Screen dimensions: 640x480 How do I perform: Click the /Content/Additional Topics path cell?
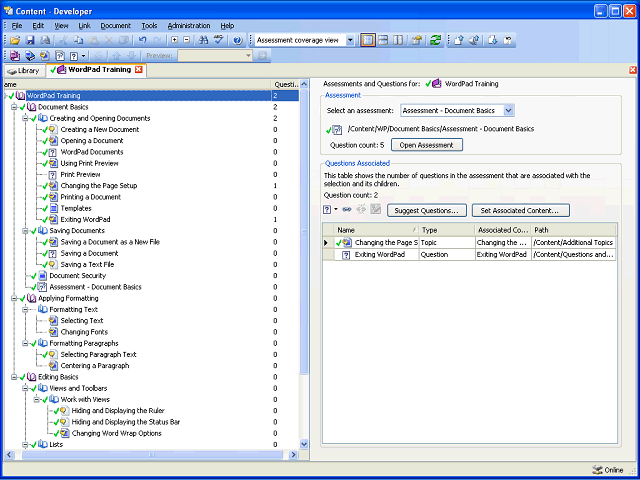coord(574,243)
